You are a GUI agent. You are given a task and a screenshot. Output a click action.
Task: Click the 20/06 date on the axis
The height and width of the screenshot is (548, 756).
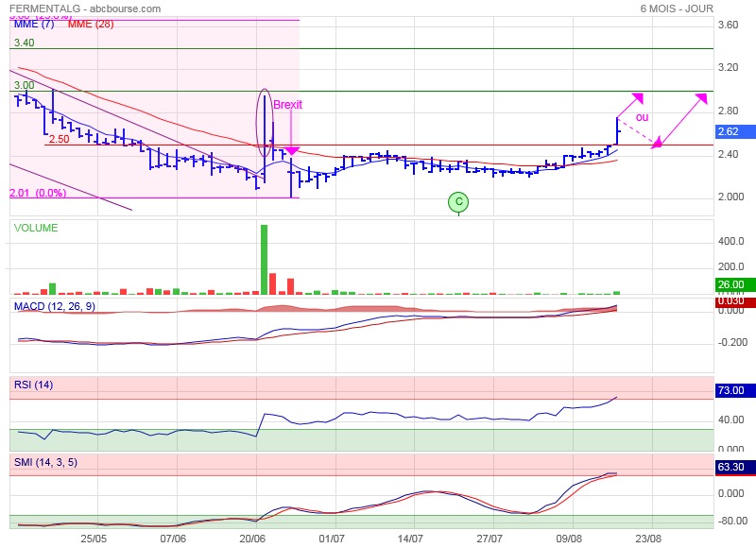(x=251, y=539)
